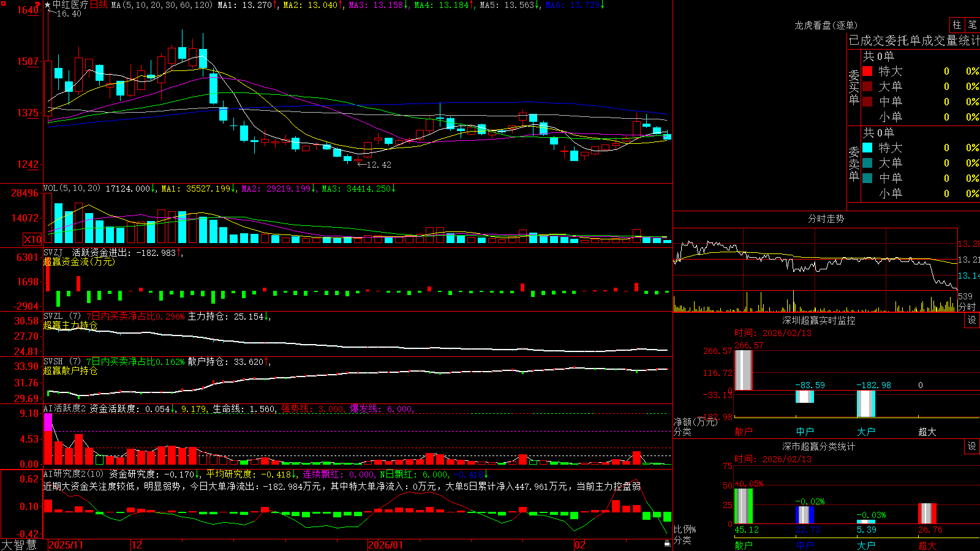Click the 中红医疗 stock name
The image size is (980, 551).
coord(70,5)
